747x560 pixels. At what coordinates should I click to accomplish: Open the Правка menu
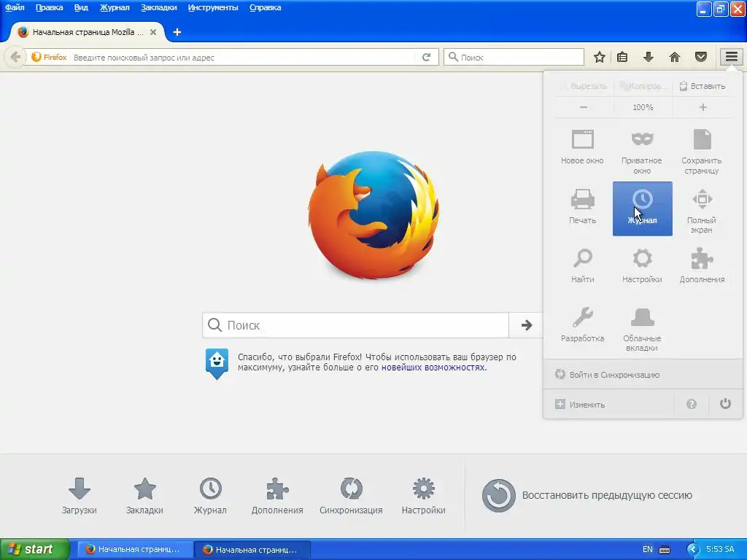tap(49, 7)
